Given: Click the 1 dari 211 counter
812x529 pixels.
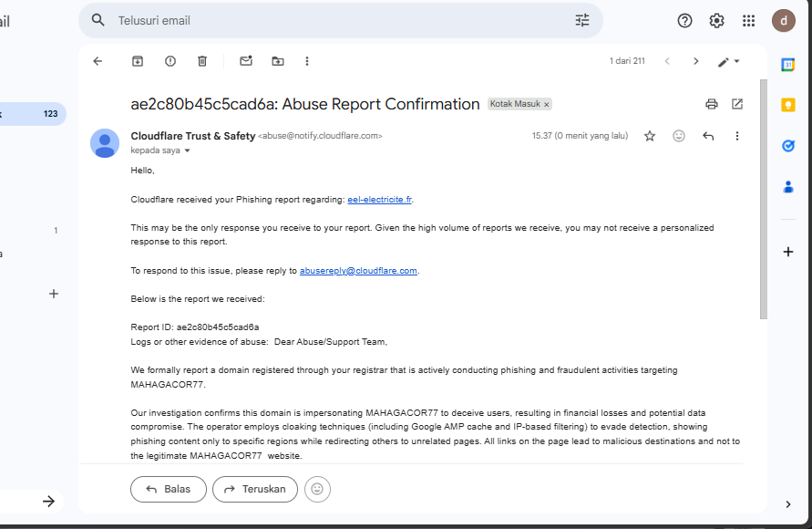Looking at the screenshot, I should click(627, 61).
